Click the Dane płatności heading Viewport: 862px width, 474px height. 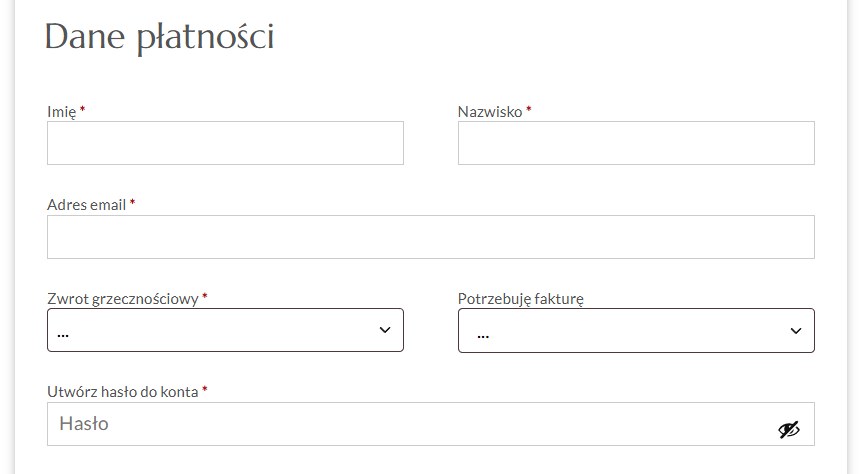159,37
